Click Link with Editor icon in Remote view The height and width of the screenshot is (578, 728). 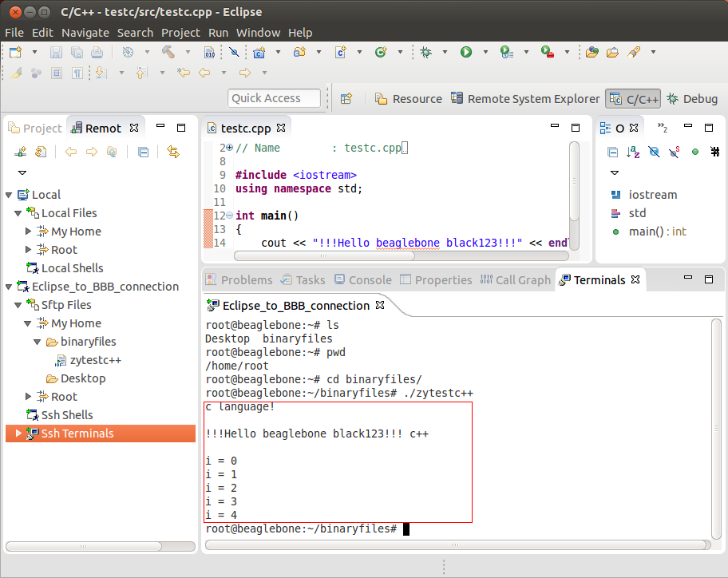pos(173,152)
